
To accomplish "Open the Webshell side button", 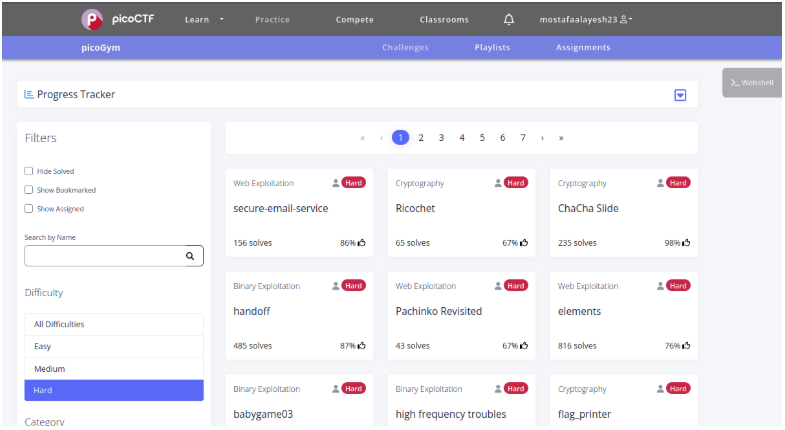I will (x=752, y=83).
